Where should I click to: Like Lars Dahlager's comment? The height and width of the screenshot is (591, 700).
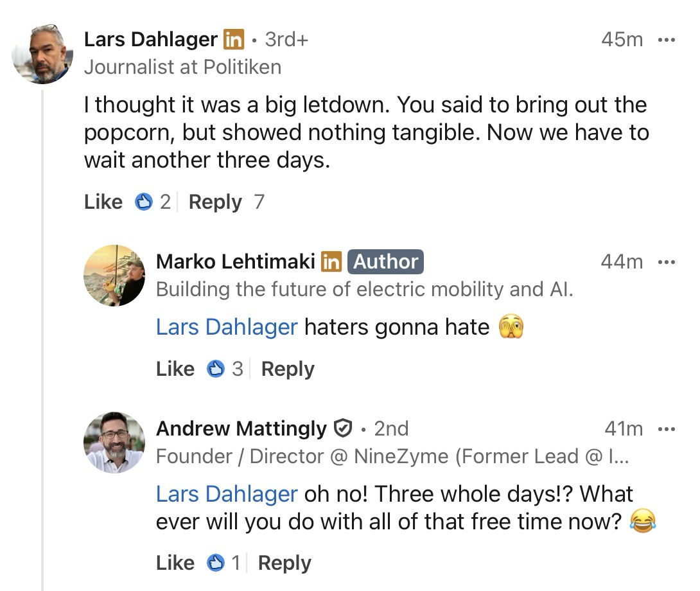tap(103, 202)
